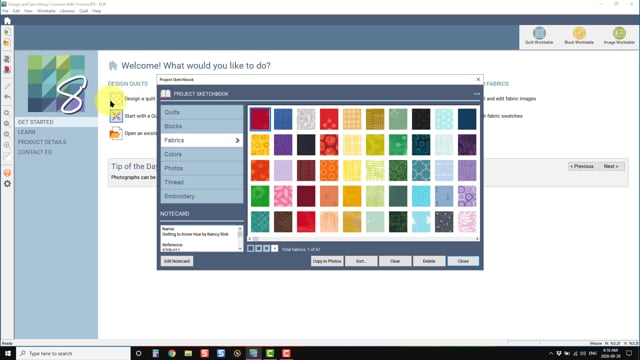Viewport: 640px width, 360px height.
Task: Click the Project Sketchbook book icon
Action: pyautogui.click(x=166, y=94)
